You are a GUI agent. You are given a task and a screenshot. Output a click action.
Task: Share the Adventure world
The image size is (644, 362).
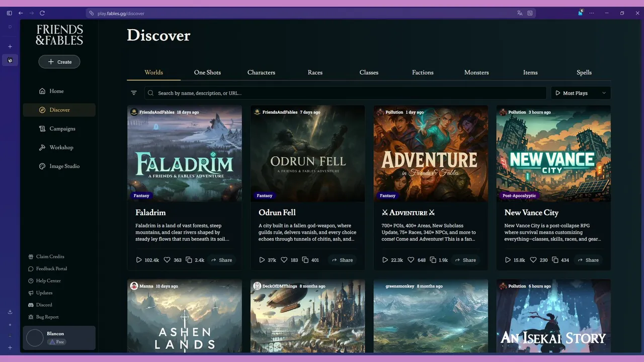click(465, 260)
